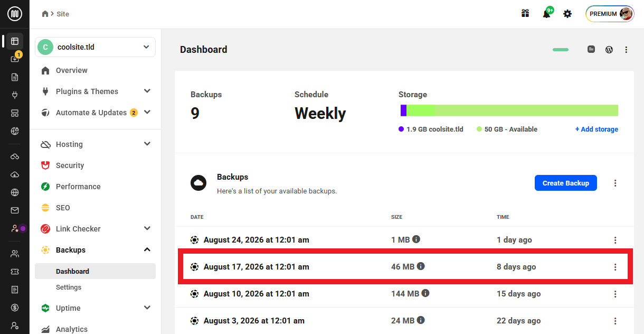Image resolution: width=644 pixels, height=334 pixels.
Task: Click the + Add storage link
Action: 596,129
